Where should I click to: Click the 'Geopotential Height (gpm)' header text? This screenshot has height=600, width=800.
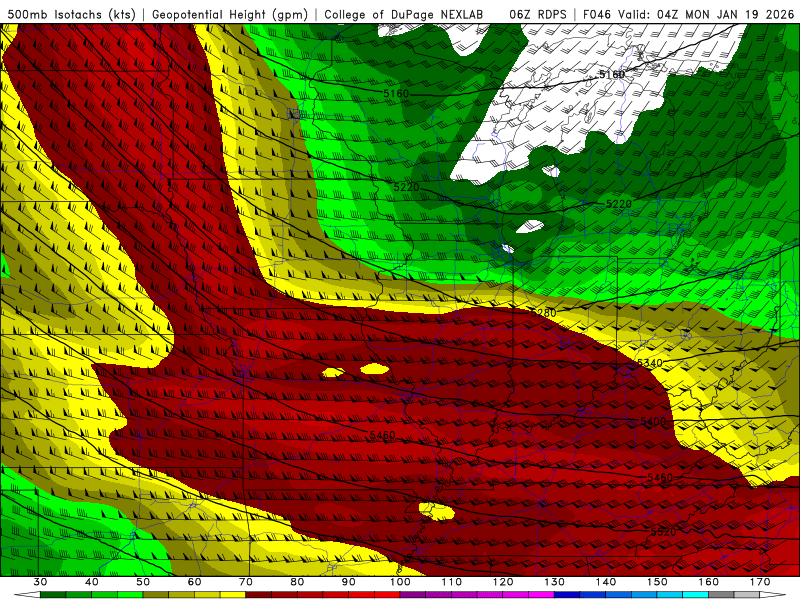[230, 14]
